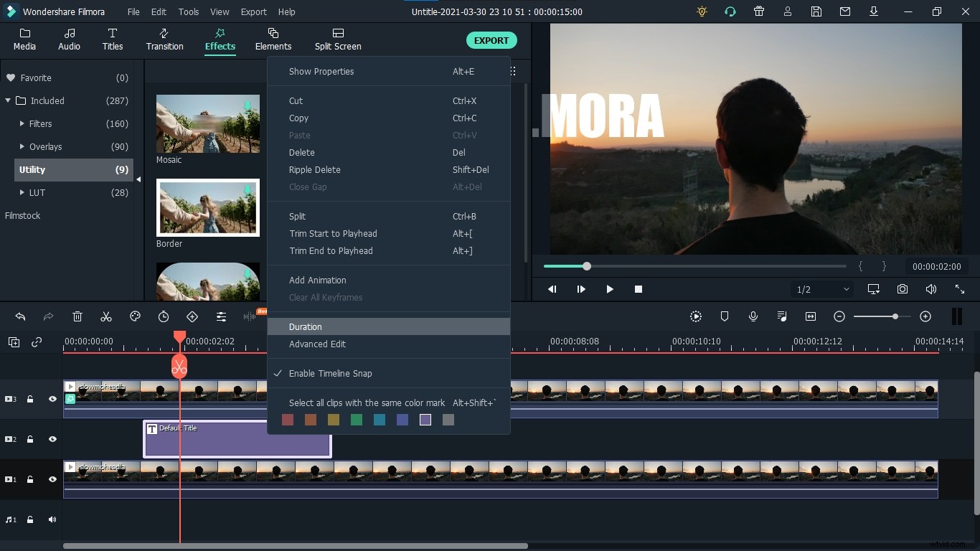Click the undo arrow in timeline toolbar
980x551 pixels.
[20, 316]
